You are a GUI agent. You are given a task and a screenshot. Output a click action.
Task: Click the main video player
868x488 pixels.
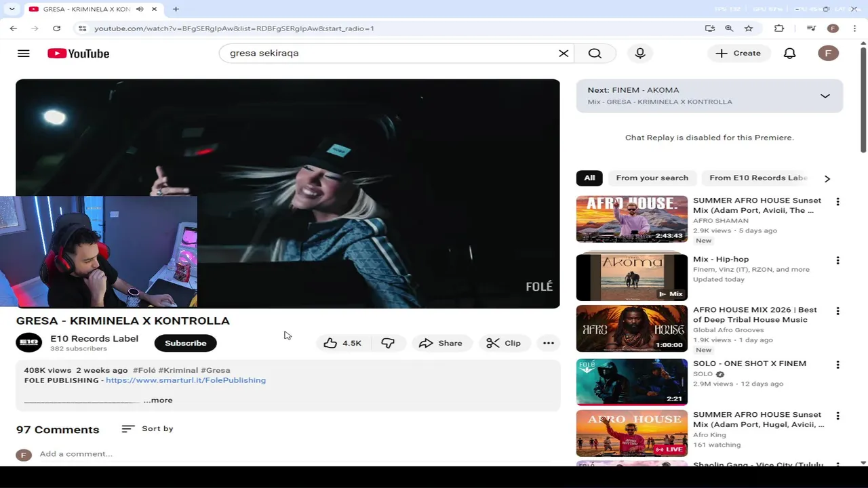click(288, 194)
